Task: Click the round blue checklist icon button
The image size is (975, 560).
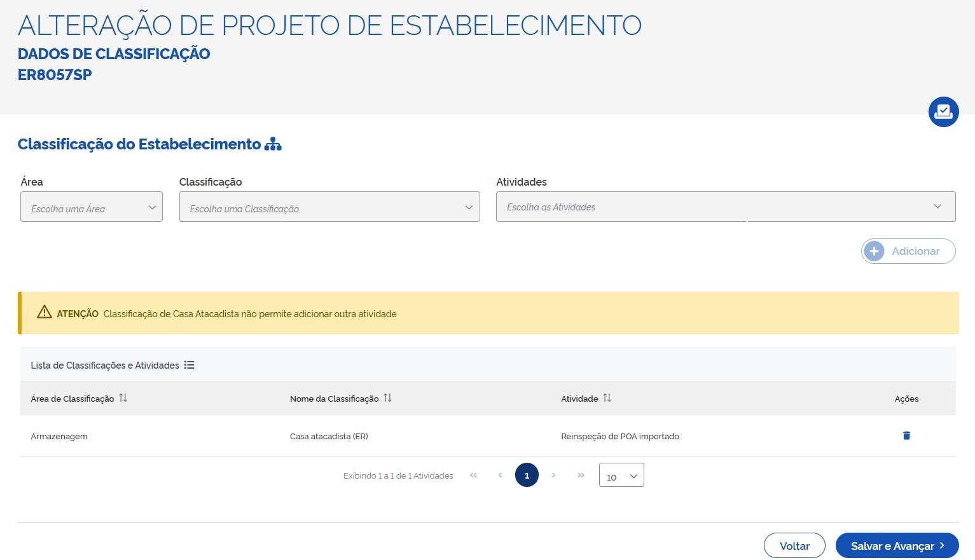Action: pos(943,112)
